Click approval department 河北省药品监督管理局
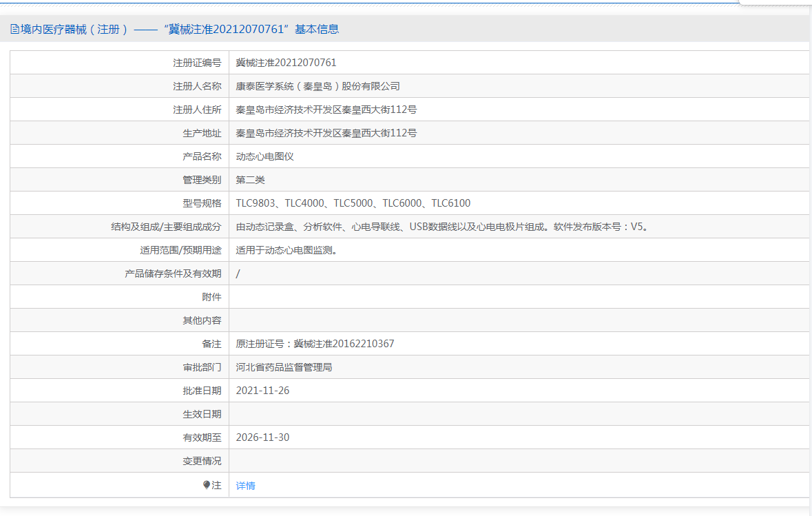Viewport: 812px width, 516px height. click(284, 367)
